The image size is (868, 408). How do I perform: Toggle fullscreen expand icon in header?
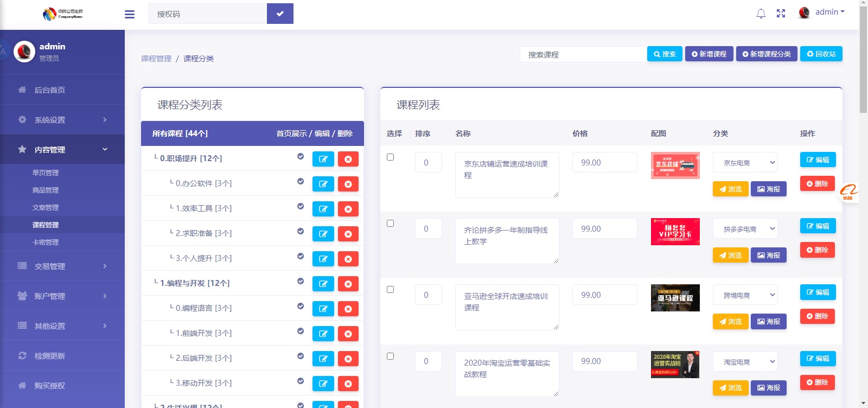point(781,14)
